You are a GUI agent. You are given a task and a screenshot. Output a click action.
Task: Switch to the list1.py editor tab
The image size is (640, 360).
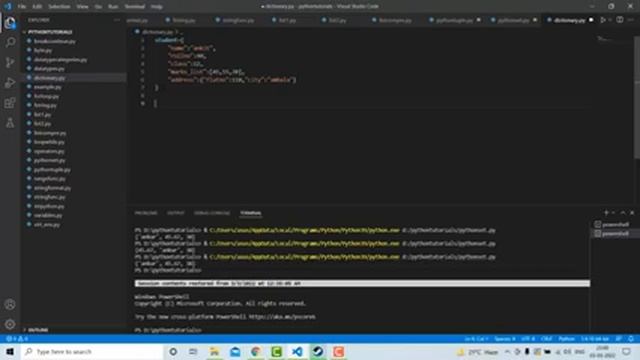[x=287, y=20]
